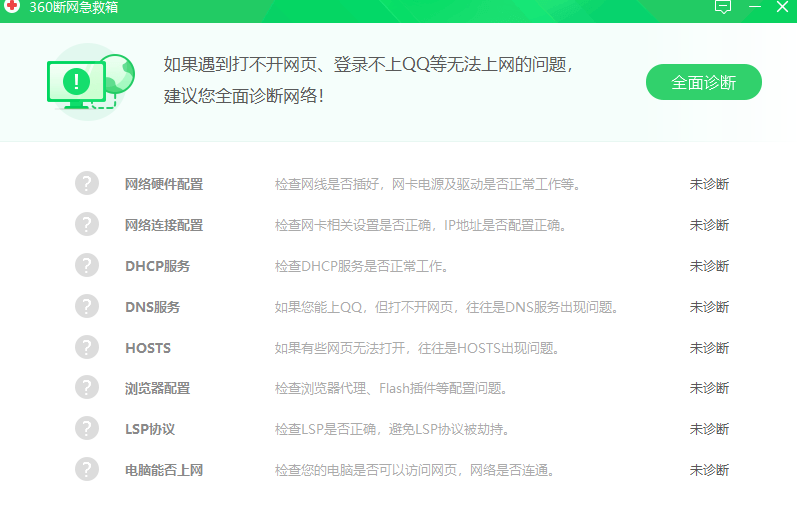Minimize the 360断网急救箱 window

[x=755, y=7]
